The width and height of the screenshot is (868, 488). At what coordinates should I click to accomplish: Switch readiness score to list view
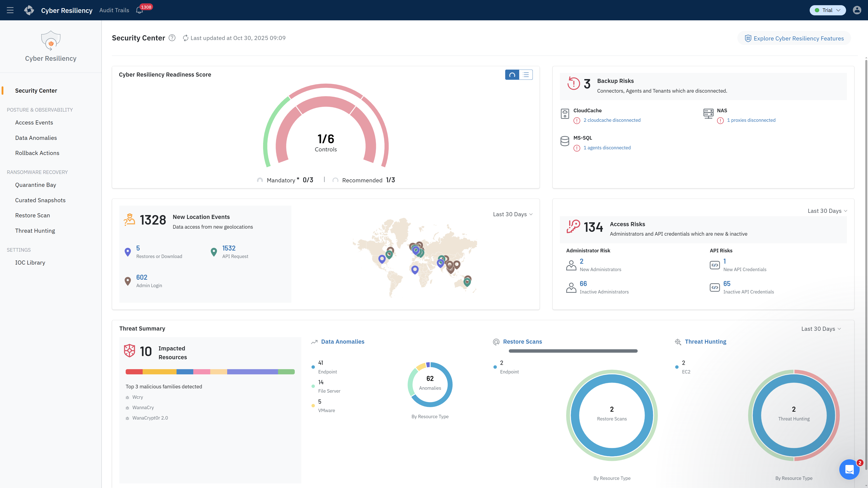(x=526, y=75)
